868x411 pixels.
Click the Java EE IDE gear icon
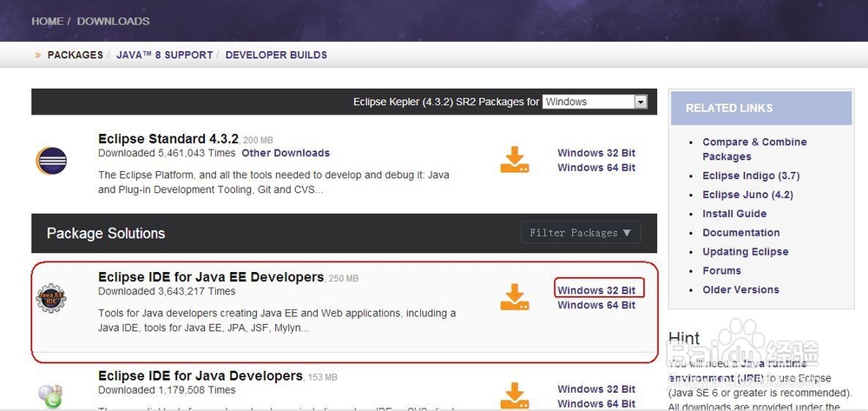click(51, 297)
